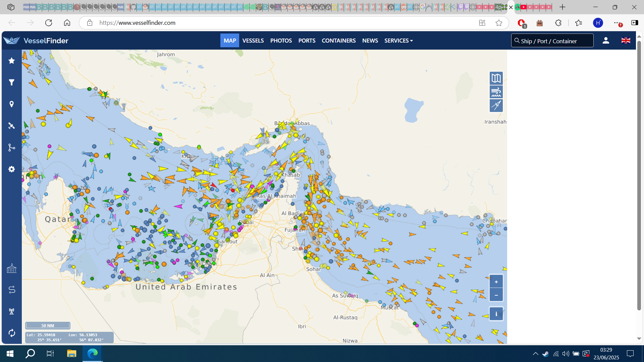Screen dimensions: 644x362
Task: Toggle the wind and waves weather layer
Action: (x=496, y=92)
